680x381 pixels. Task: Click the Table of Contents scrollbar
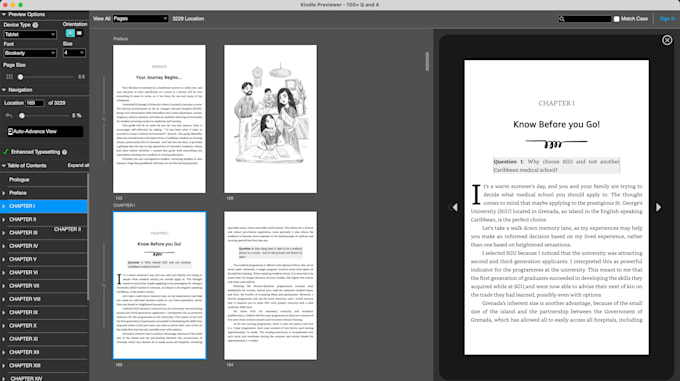click(x=88, y=236)
